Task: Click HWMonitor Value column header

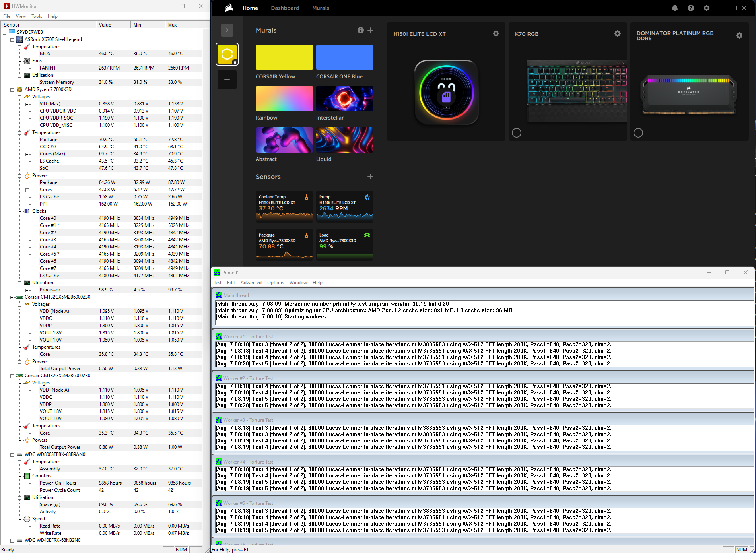Action: point(113,25)
